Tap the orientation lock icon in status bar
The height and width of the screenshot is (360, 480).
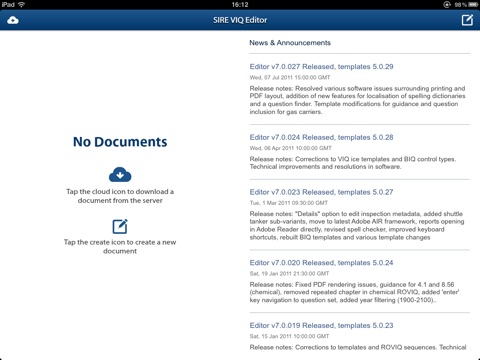point(447,5)
